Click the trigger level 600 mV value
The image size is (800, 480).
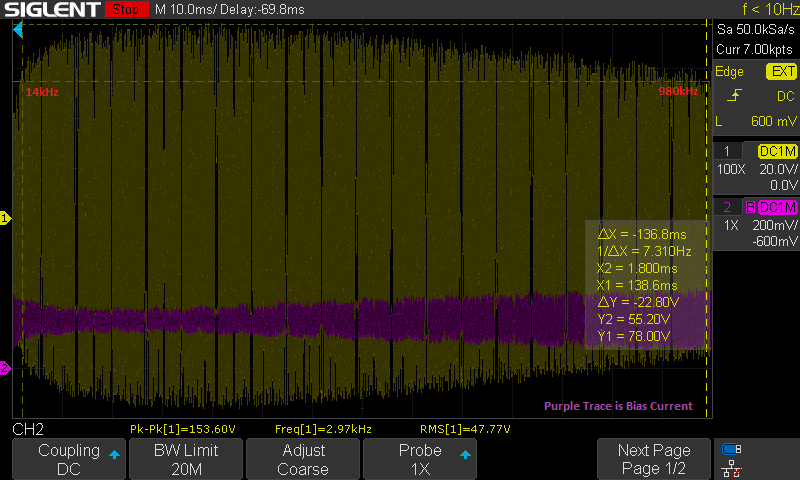tap(772, 121)
